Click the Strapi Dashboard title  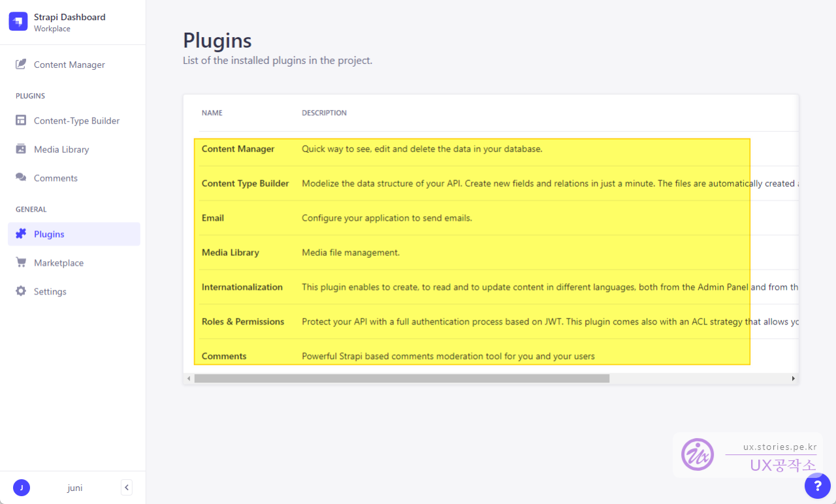point(69,17)
